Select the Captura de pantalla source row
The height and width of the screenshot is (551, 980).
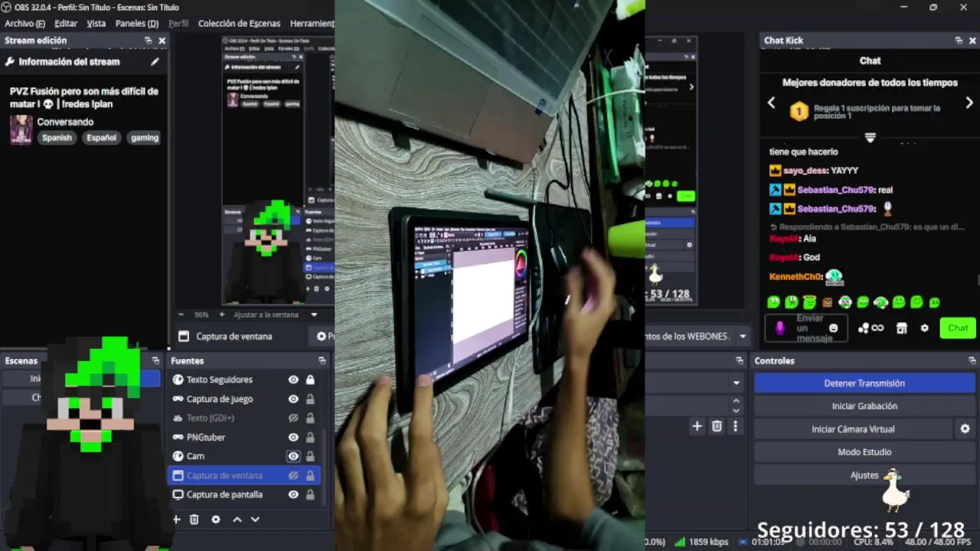click(243, 494)
